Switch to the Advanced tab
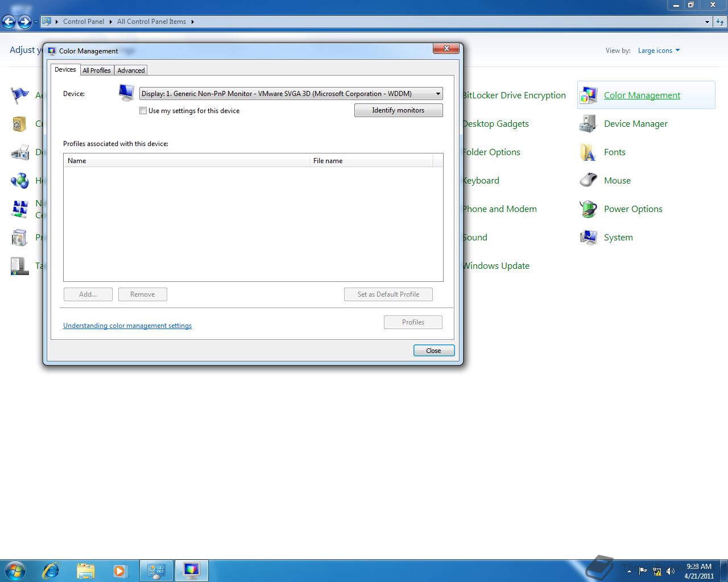 click(x=131, y=70)
